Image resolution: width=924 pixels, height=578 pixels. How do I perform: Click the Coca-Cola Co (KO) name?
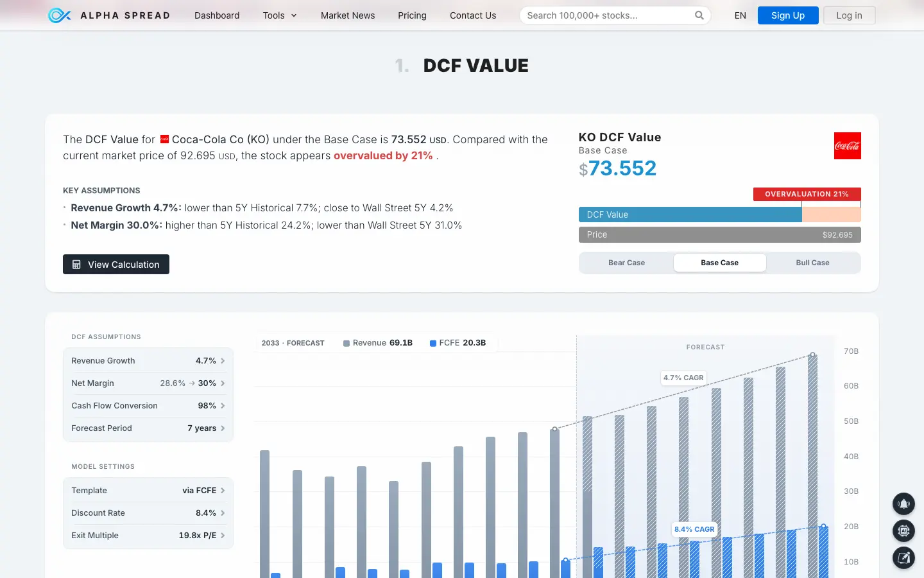[221, 139]
